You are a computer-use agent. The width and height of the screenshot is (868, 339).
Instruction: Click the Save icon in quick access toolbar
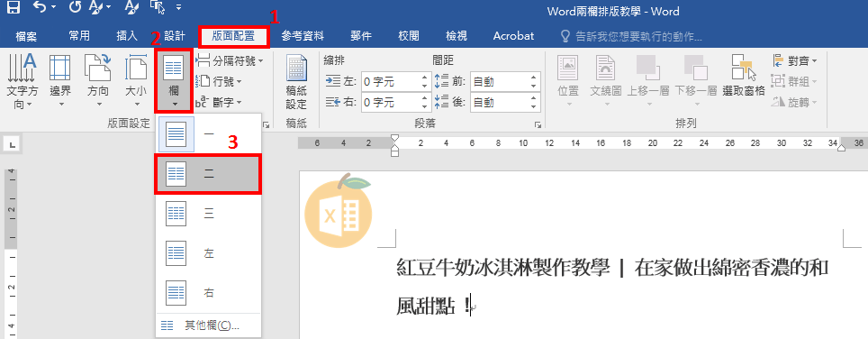click(x=13, y=7)
